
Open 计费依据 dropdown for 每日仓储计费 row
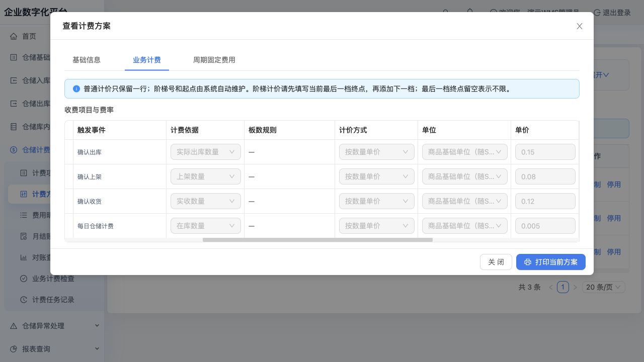[206, 226]
